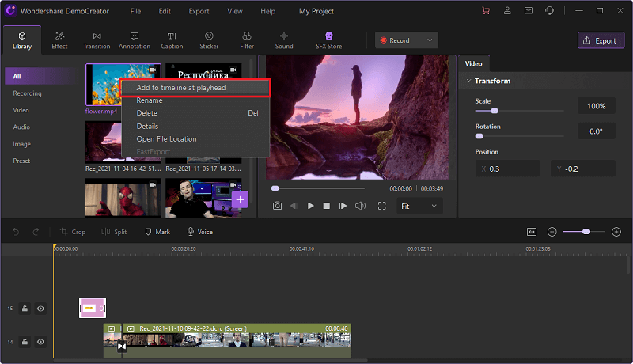Screen dimensions: 633x364
Task: Zoom out the timeline with minus
Action: pos(552,232)
